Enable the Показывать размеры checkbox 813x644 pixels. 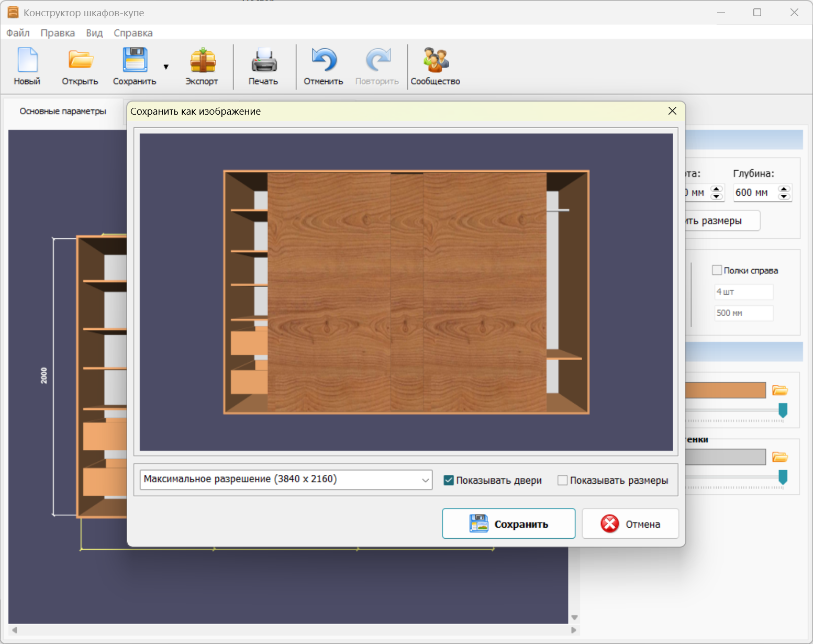(563, 480)
